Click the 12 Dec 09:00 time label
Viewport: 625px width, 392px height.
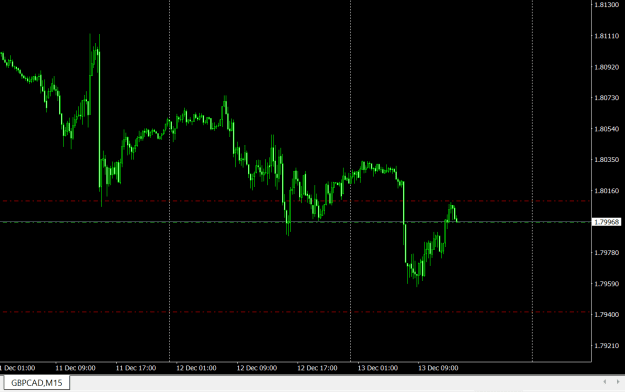(x=257, y=368)
